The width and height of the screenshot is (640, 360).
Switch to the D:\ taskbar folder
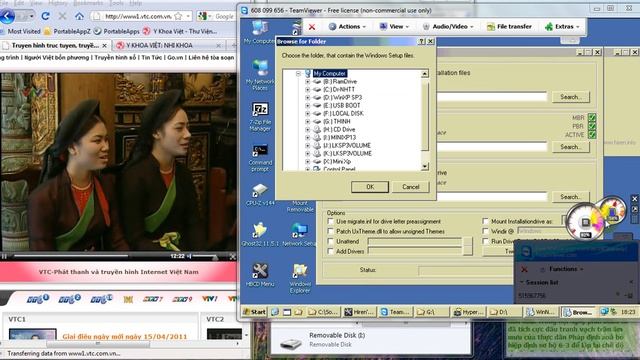pyautogui.click(x=503, y=312)
